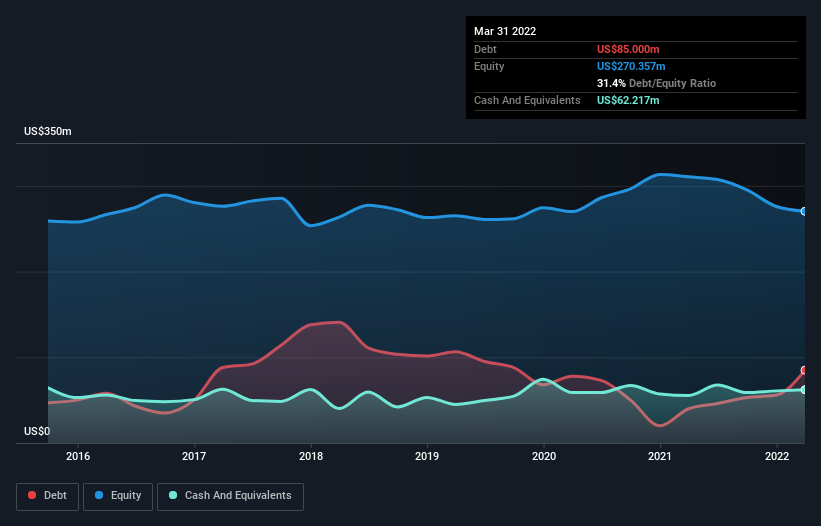Click the US$350m y-axis label
This screenshot has height=526, width=821.
48,131
